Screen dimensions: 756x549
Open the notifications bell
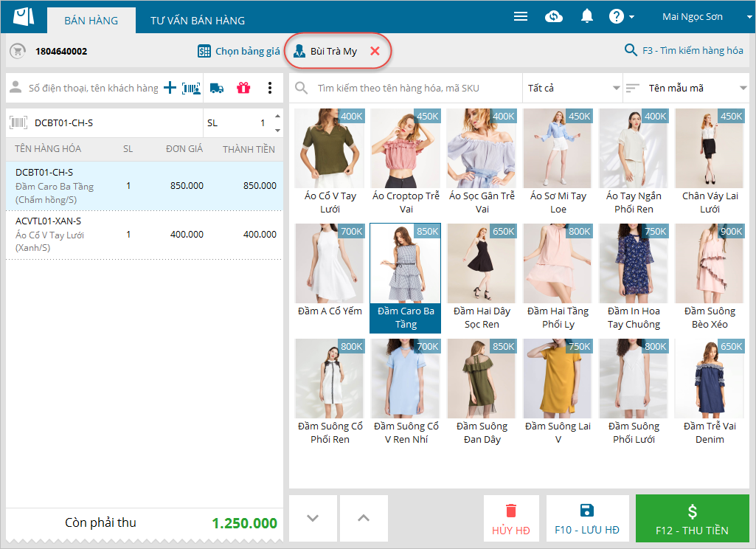point(587,16)
